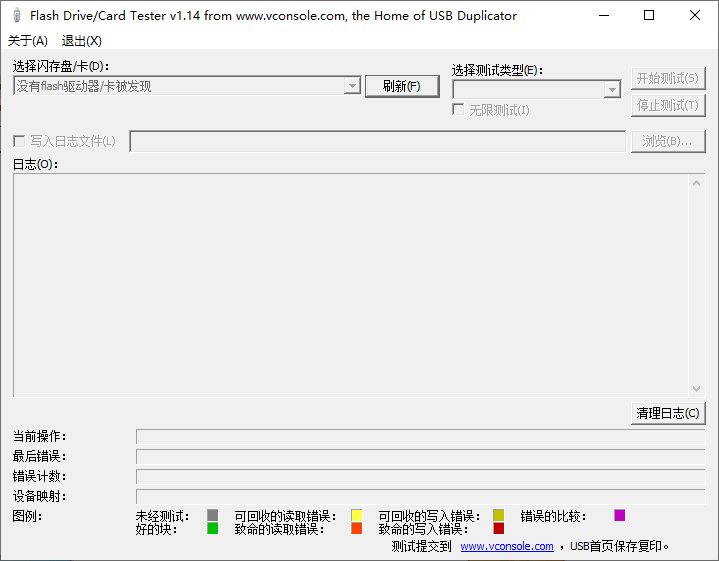
Task: Open the 关于(A) menu
Action: click(x=28, y=41)
